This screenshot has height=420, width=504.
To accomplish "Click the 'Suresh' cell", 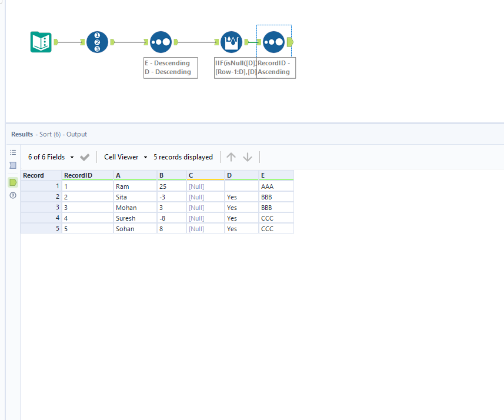I will pyautogui.click(x=135, y=218).
